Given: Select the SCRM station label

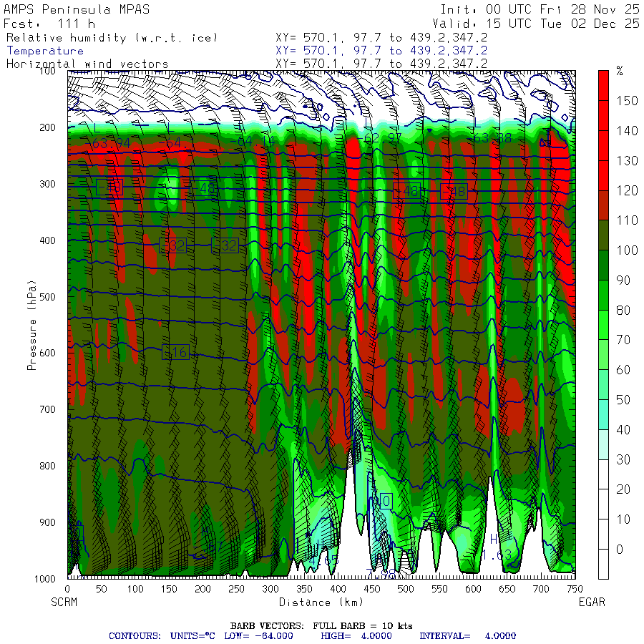Looking at the screenshot, I should (64, 602).
